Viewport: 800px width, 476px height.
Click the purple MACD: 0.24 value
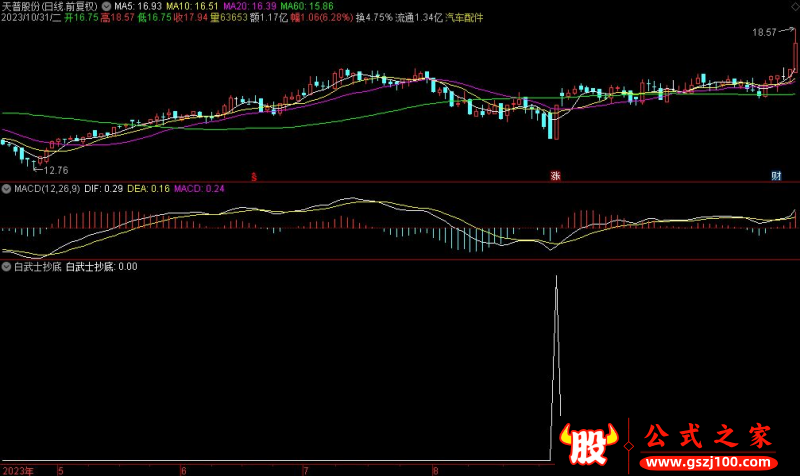[x=199, y=189]
